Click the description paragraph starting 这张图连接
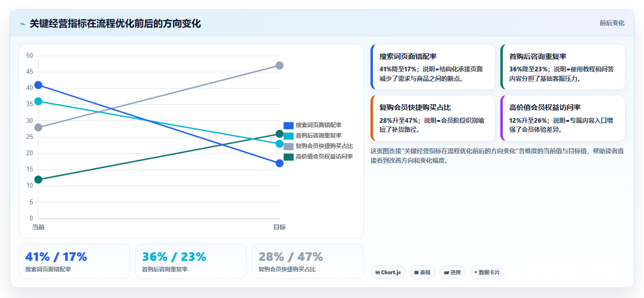Screen dimensions: 644x298 pyautogui.click(x=497, y=156)
